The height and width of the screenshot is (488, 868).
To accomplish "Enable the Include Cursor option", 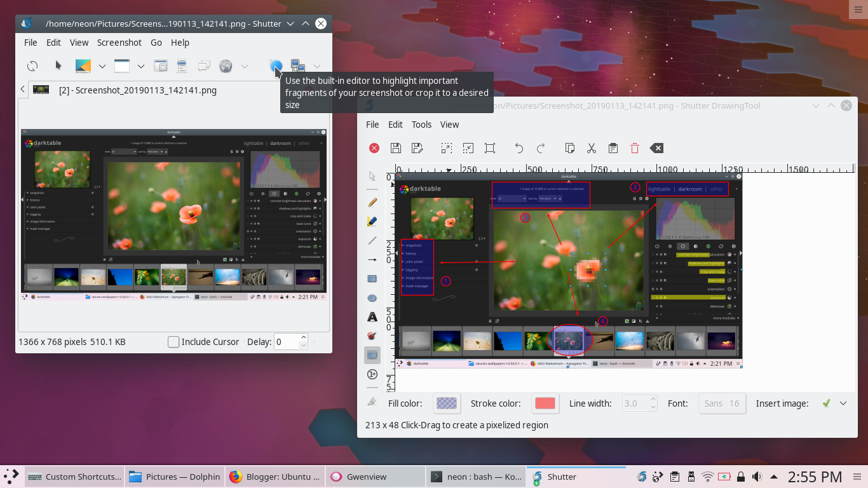I will click(x=173, y=342).
